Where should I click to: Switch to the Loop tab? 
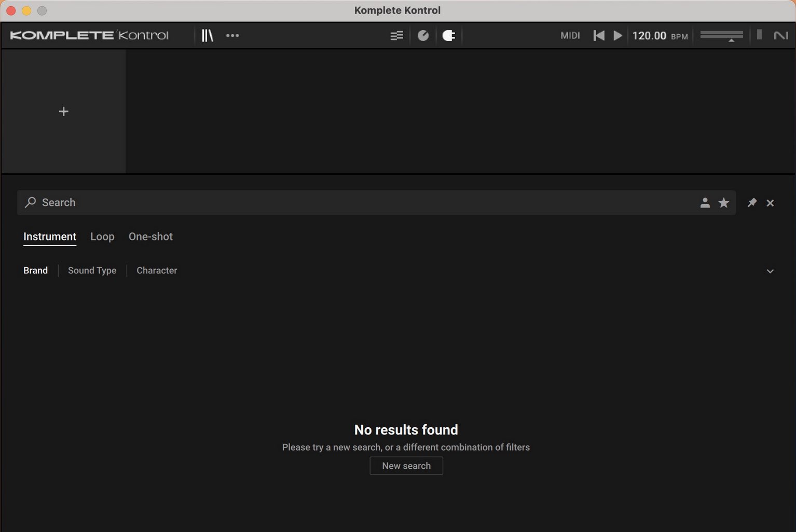[102, 236]
